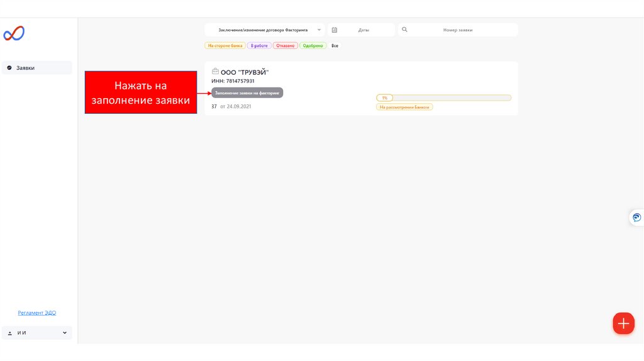Click the calendar icon in Даты field
The width and height of the screenshot is (644, 361).
(335, 30)
